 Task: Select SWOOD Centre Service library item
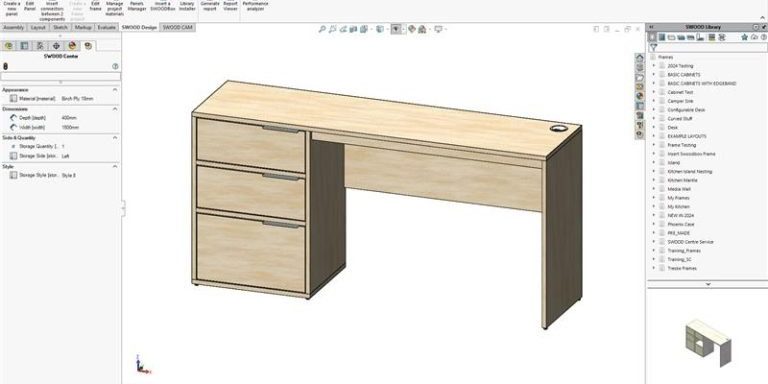pyautogui.click(x=690, y=242)
